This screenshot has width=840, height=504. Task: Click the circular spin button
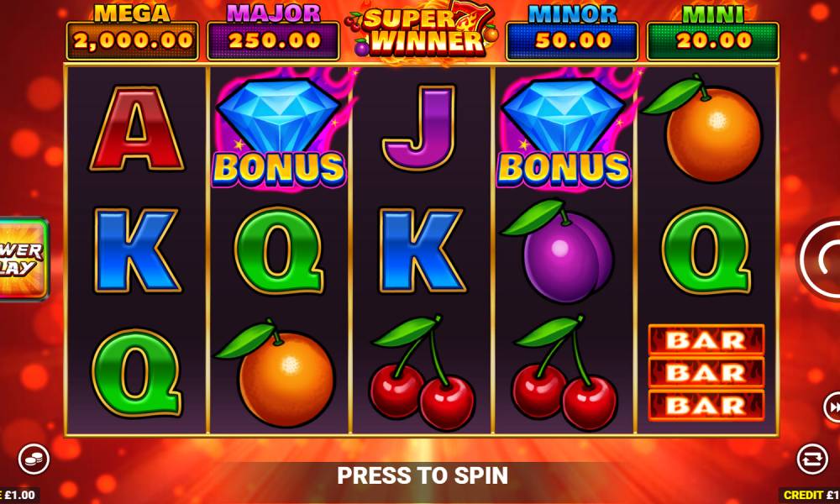(820, 259)
